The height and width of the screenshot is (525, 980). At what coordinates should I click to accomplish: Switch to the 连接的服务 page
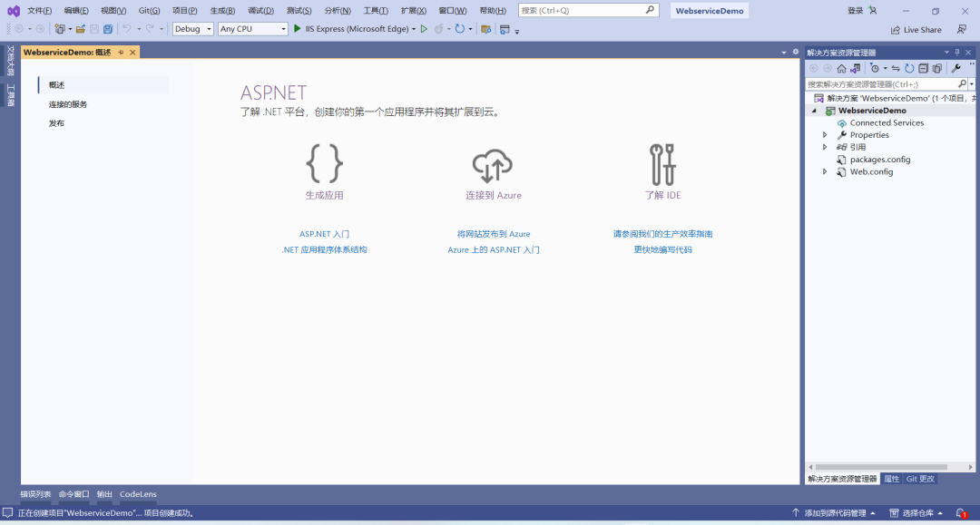68,104
